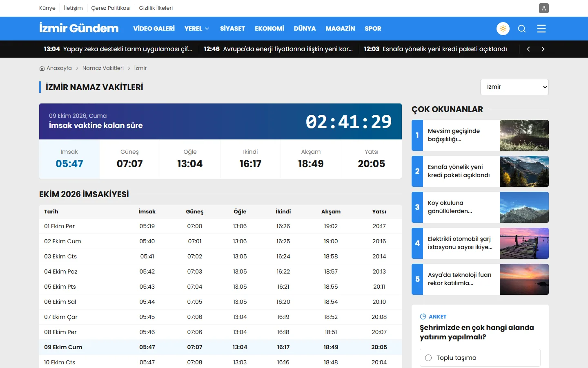588x368 pixels.
Task: Click the ANKET poll icon
Action: click(423, 316)
